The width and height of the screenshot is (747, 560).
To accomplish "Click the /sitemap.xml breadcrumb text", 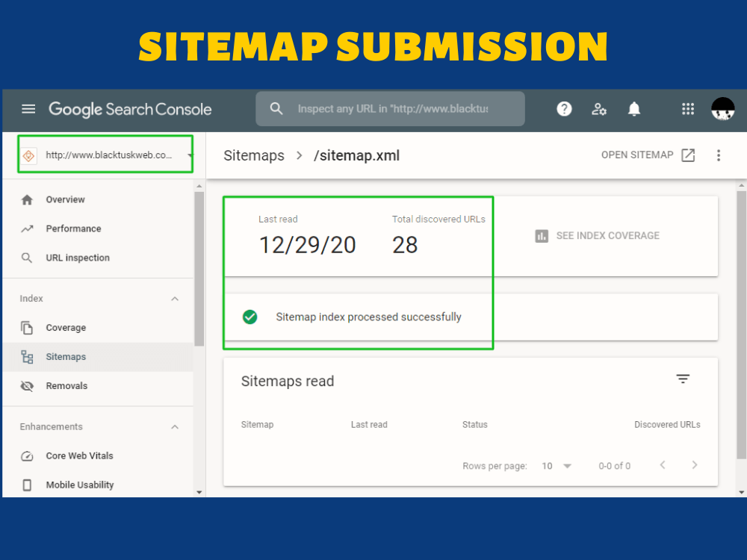I will (x=356, y=156).
